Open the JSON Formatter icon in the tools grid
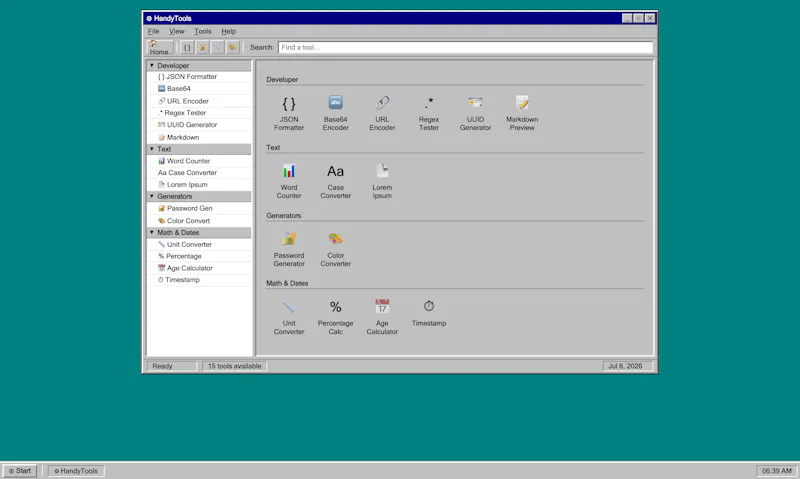Screen dimensions: 800x479 point(289,113)
